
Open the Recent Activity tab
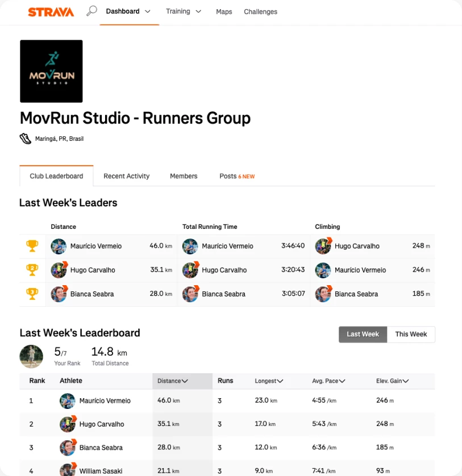[x=126, y=176]
